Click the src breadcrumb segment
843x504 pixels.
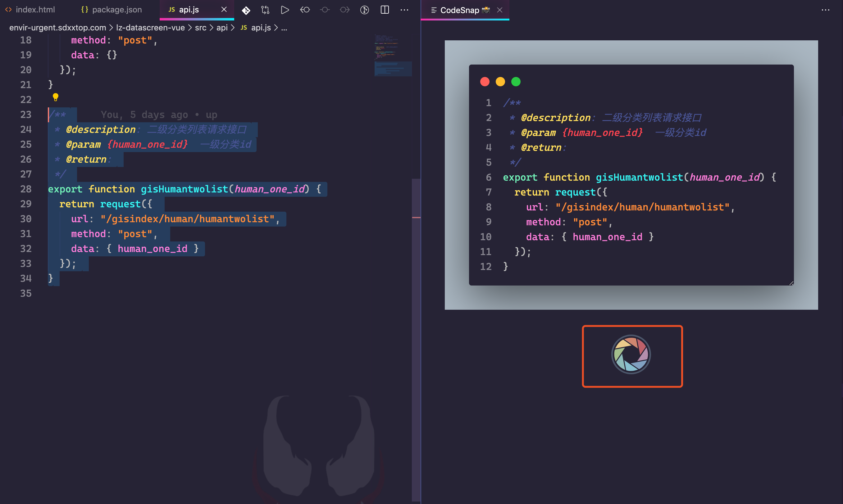tap(200, 28)
